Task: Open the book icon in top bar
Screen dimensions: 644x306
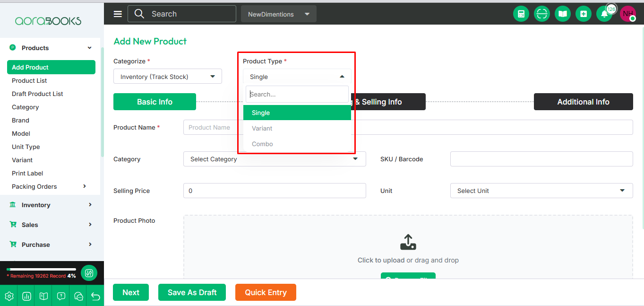Action: point(562,14)
